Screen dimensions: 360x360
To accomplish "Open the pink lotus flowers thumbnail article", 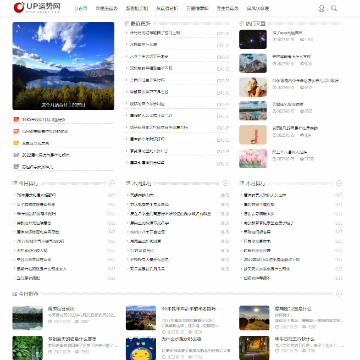I will [253, 158].
